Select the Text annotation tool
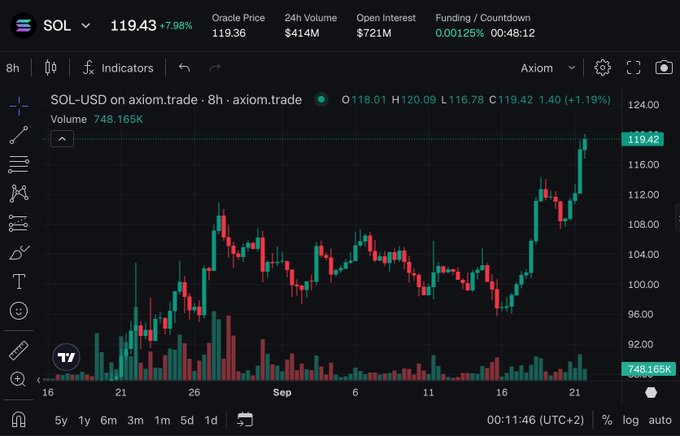This screenshot has width=680, height=436. click(19, 282)
